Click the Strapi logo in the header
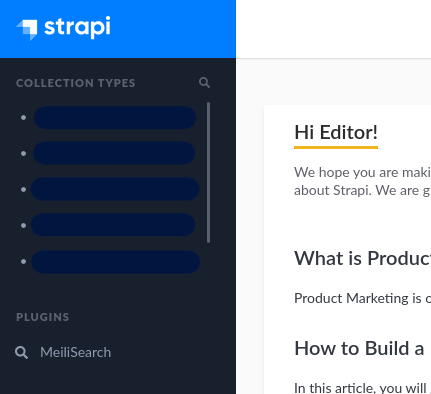Image resolution: width=431 pixels, height=394 pixels. coord(63,28)
